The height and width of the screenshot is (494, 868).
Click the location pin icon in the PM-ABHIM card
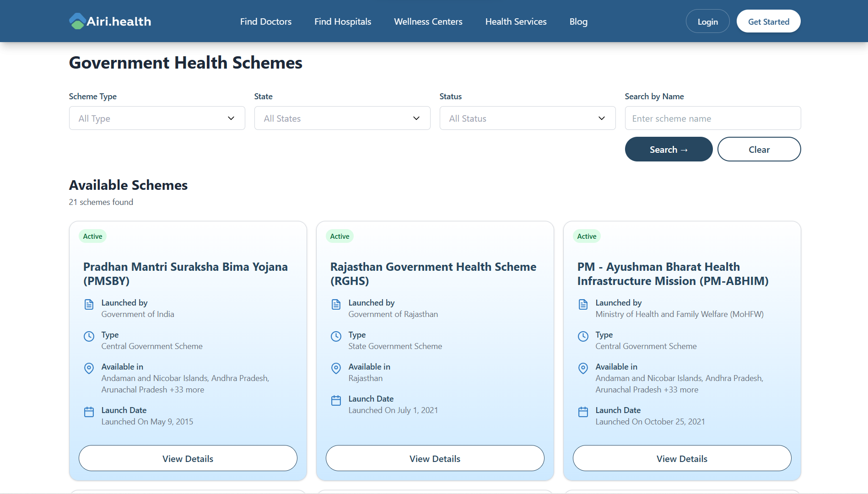pyautogui.click(x=583, y=368)
